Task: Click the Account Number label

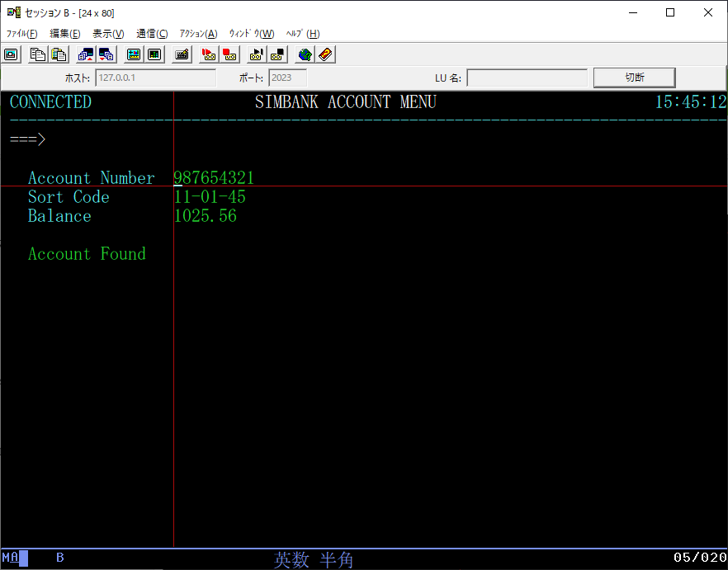Action: pos(92,178)
